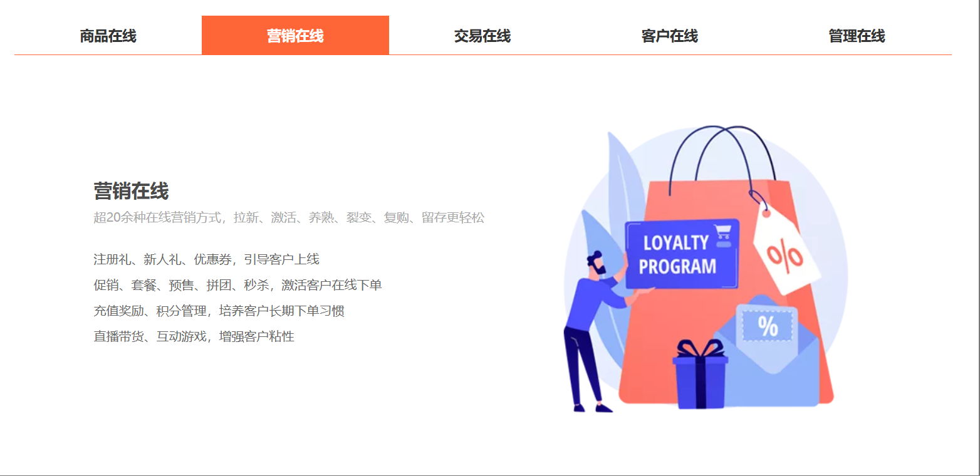
Task: Click the LOYALTY PROGRAM card
Action: tap(682, 254)
